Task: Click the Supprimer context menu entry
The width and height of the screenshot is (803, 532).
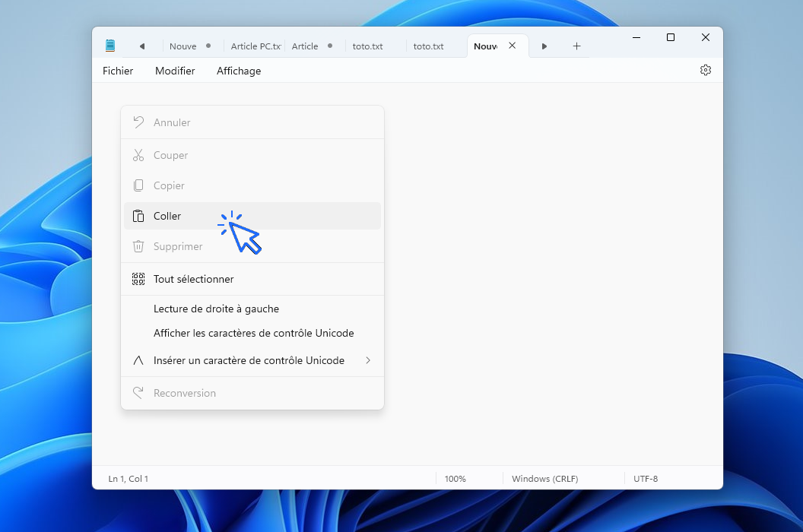Action: click(x=252, y=246)
